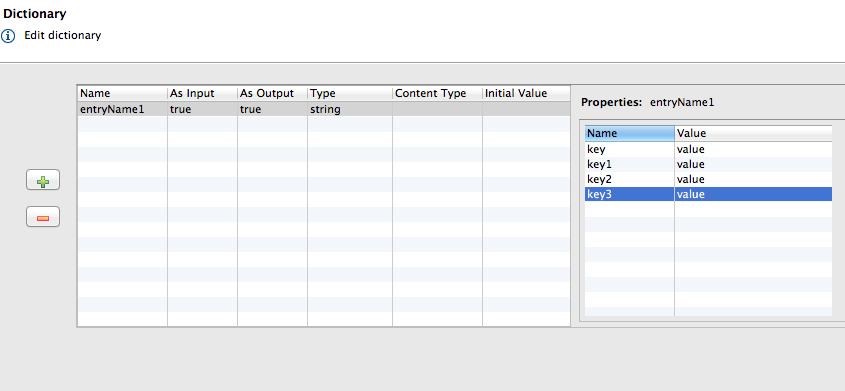
Task: Click the empty Initial Value cell of entryName1
Action: tap(526, 109)
